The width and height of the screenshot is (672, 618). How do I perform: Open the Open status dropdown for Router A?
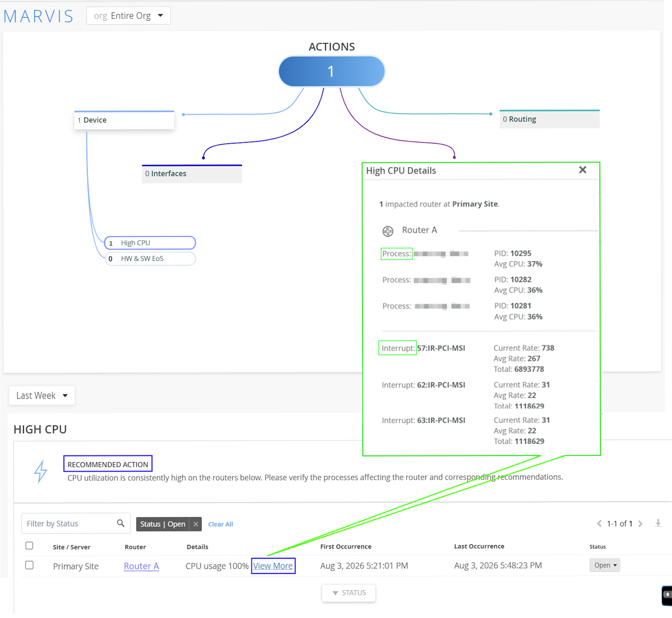[x=605, y=565]
